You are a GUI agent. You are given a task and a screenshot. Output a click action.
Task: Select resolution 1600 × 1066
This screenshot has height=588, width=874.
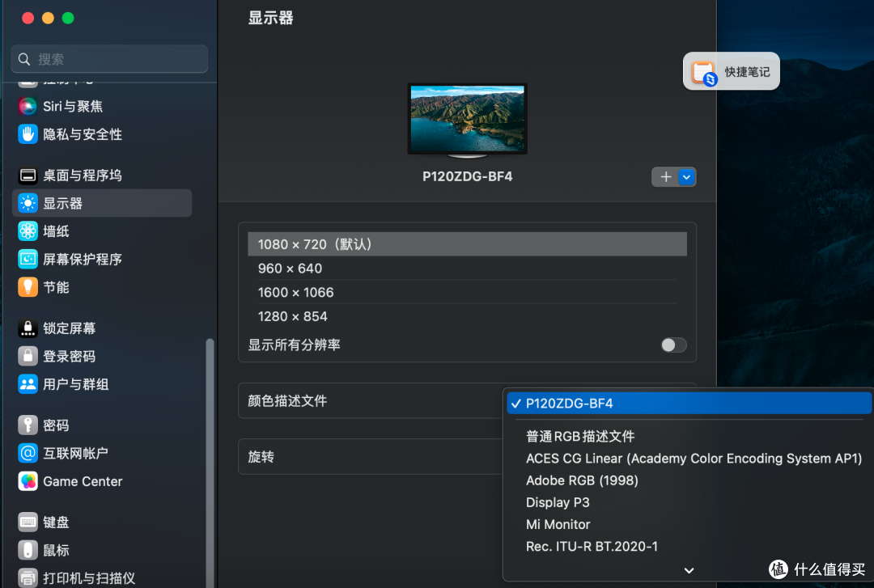click(467, 292)
